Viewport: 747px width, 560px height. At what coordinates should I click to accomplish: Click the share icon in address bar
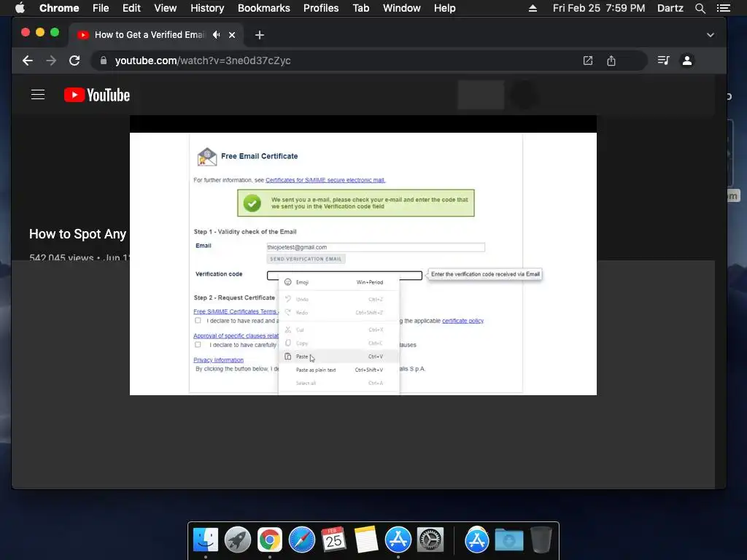tap(611, 61)
